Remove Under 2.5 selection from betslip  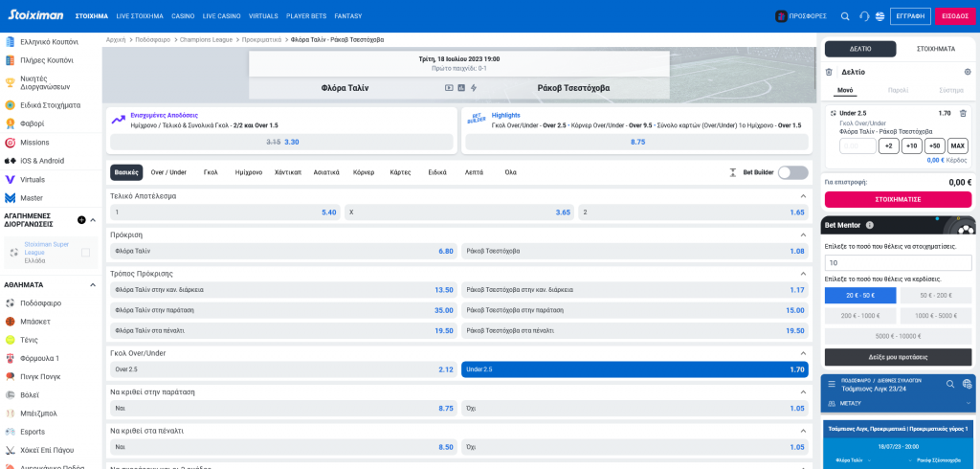tap(963, 113)
